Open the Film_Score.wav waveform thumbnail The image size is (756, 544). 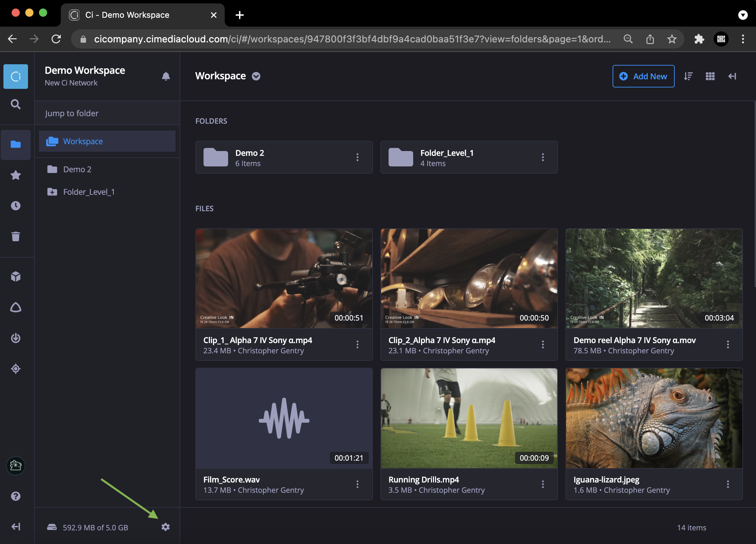point(284,418)
